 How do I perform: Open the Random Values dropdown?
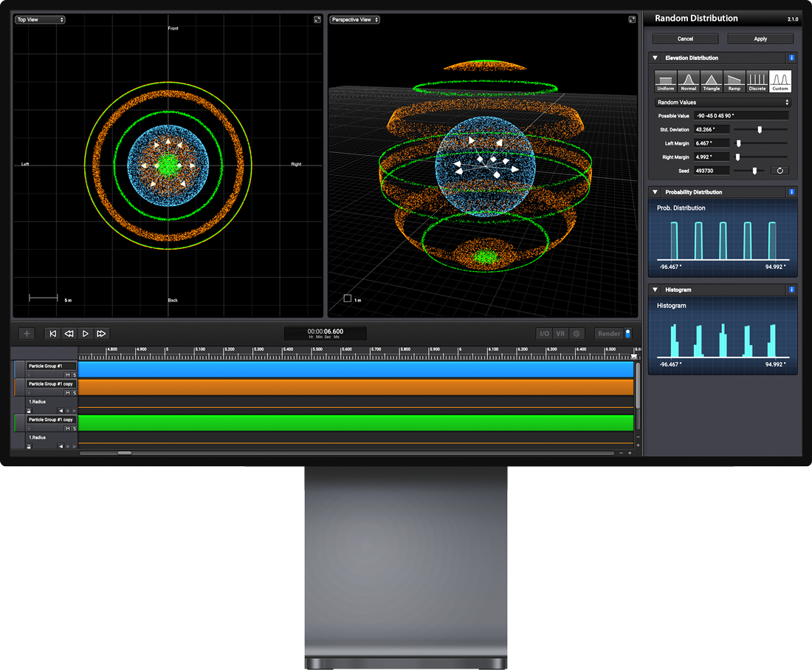pyautogui.click(x=724, y=103)
